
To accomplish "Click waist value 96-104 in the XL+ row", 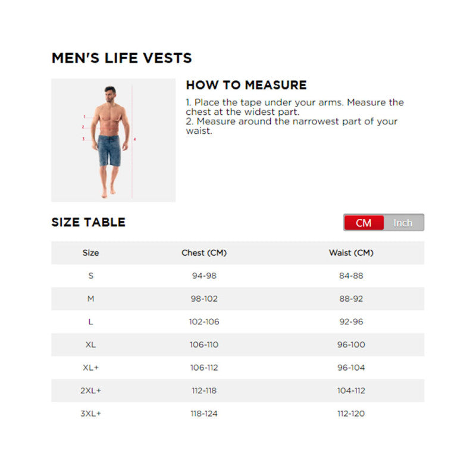I will (351, 368).
